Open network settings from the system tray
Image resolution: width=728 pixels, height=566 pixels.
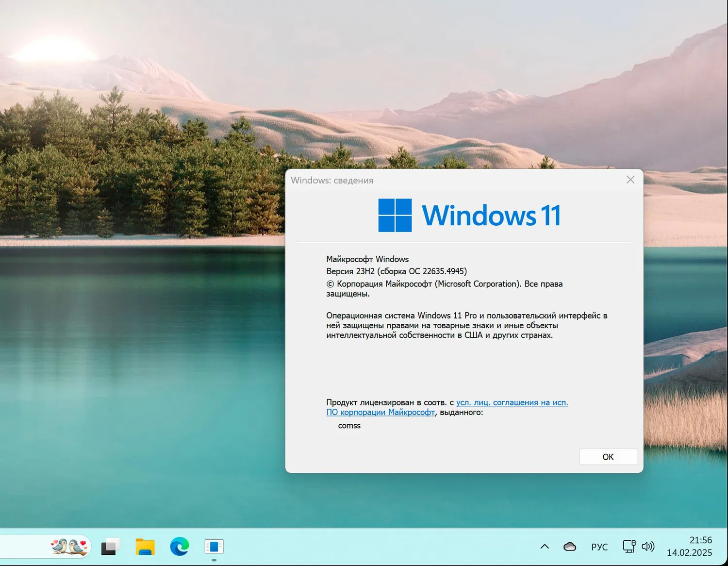(629, 546)
